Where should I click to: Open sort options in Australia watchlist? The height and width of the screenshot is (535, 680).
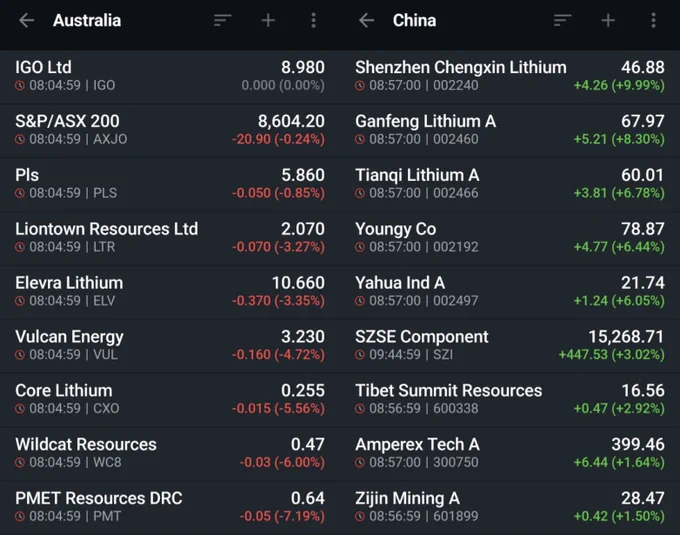click(222, 20)
